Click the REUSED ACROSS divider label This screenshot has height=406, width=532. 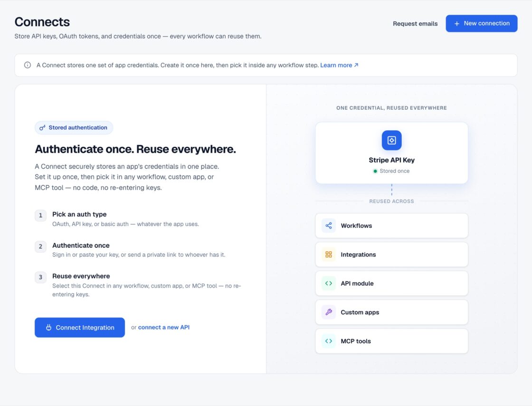tap(391, 201)
